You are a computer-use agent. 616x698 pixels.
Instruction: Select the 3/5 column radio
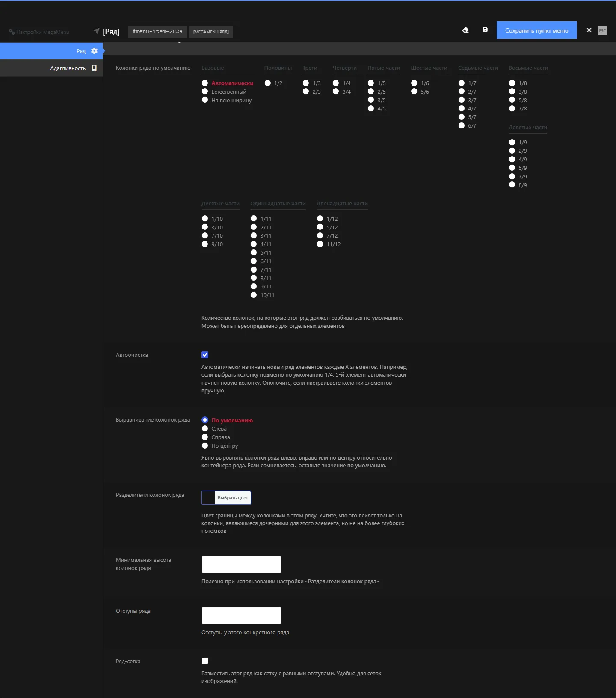coord(371,100)
